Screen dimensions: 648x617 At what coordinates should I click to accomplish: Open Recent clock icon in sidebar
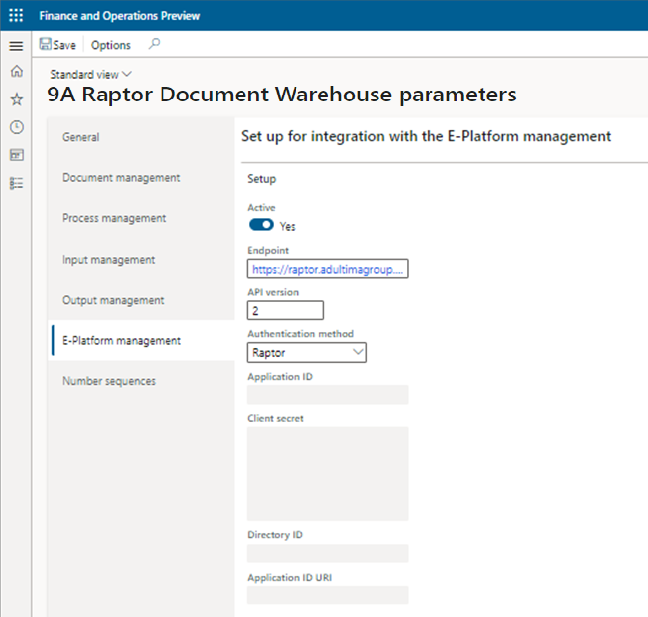pos(15,127)
